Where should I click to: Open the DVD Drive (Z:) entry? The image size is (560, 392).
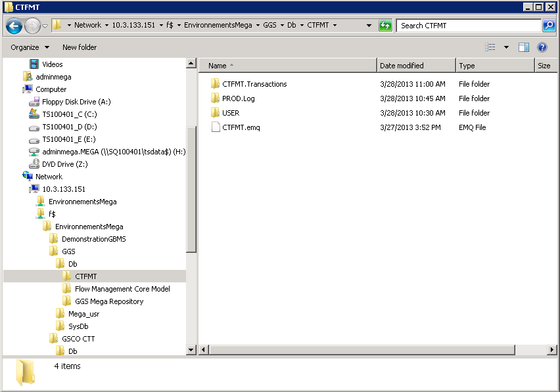point(64,164)
